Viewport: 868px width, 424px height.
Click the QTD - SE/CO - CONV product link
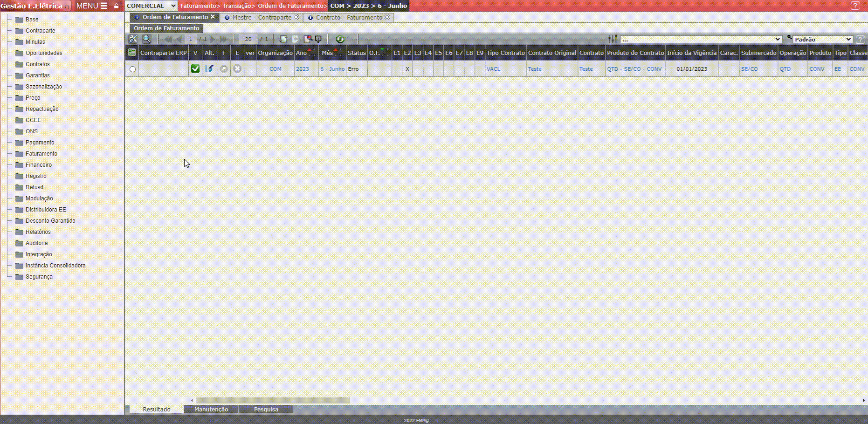click(x=634, y=69)
